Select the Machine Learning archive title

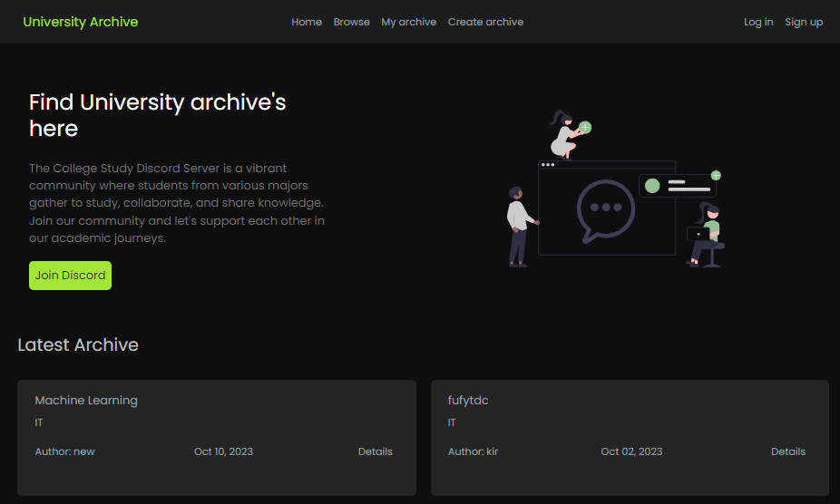click(86, 401)
